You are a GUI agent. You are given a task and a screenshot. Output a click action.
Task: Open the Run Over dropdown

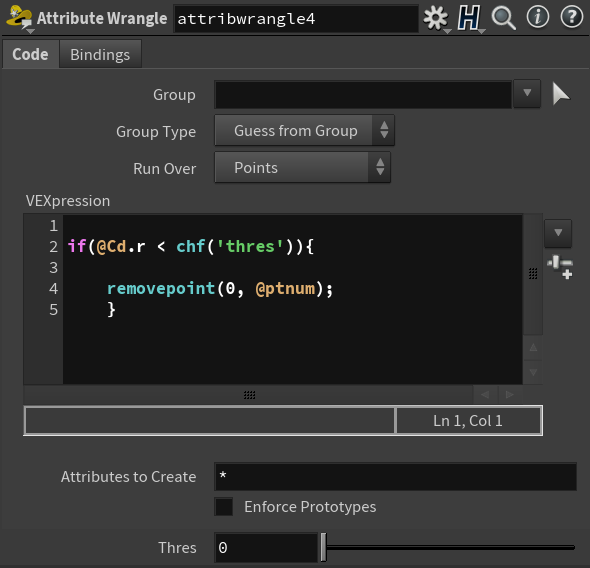(x=303, y=167)
